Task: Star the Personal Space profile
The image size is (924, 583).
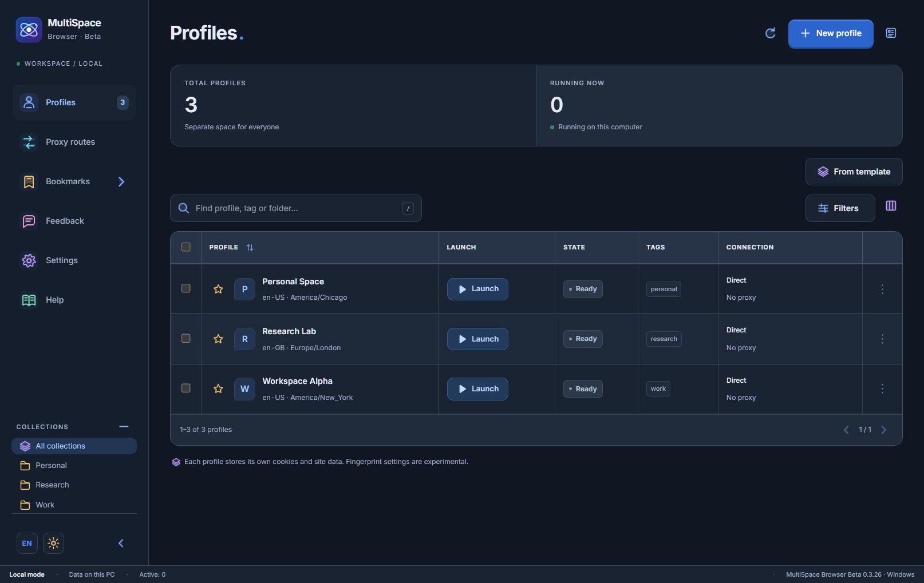Action: click(x=218, y=289)
